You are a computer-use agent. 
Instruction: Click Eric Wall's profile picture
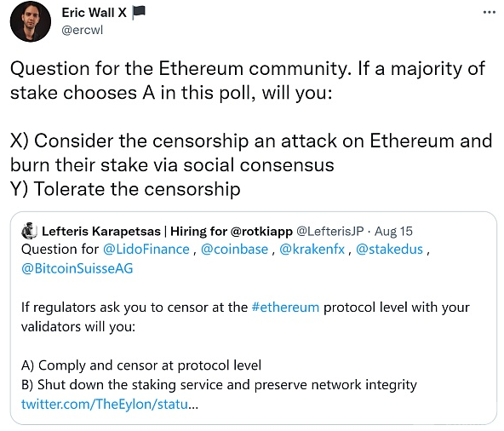pyautogui.click(x=31, y=21)
